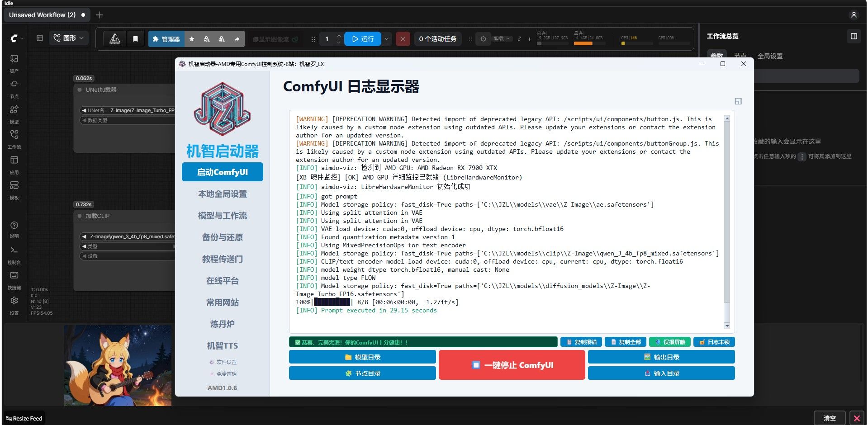Click the log viewer vertical scrollbar
This screenshot has height=425, width=868.
[x=727, y=222]
